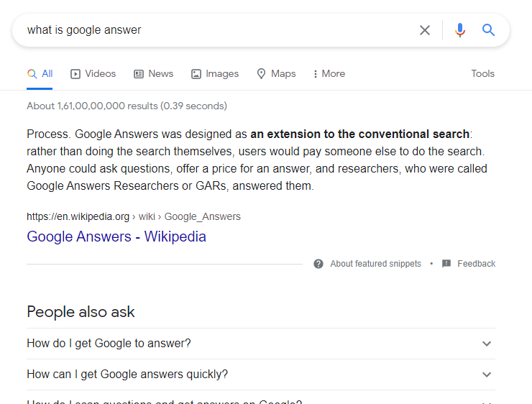This screenshot has height=404, width=532.
Task: Expand "How do I get Google to answer?"
Action: tap(487, 344)
